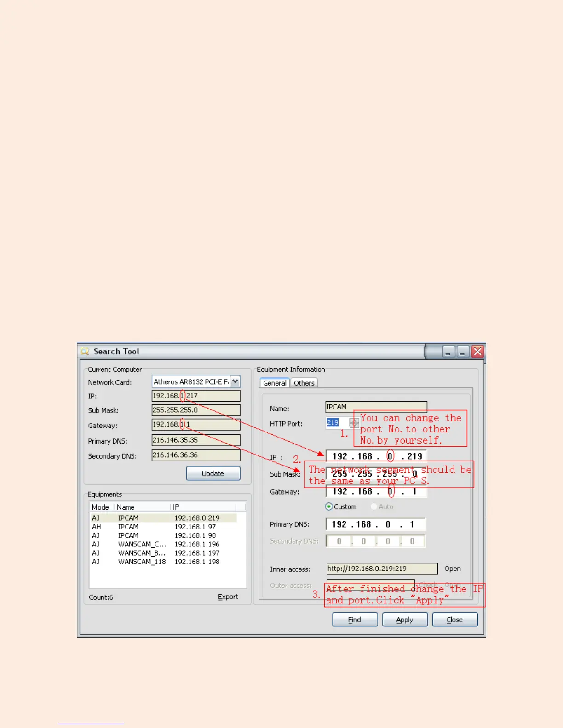563x728 pixels.
Task: Click the Search Tool title bar icon
Action: [x=85, y=352]
